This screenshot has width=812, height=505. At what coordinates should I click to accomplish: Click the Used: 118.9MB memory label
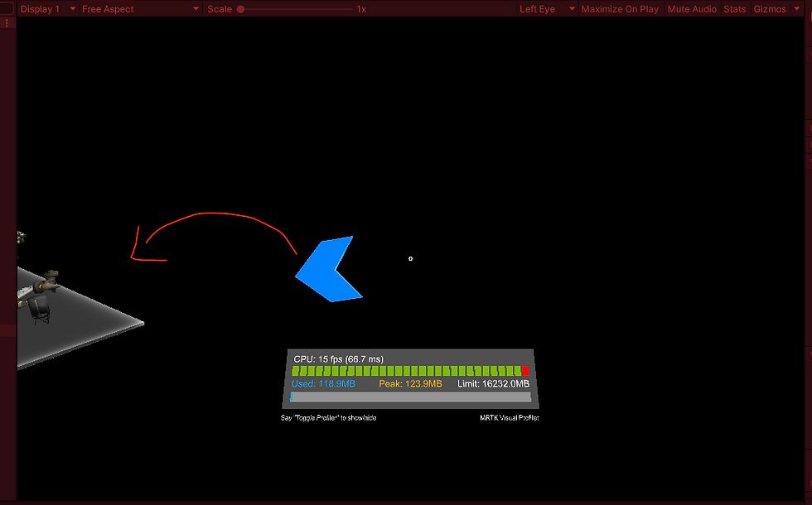click(323, 383)
